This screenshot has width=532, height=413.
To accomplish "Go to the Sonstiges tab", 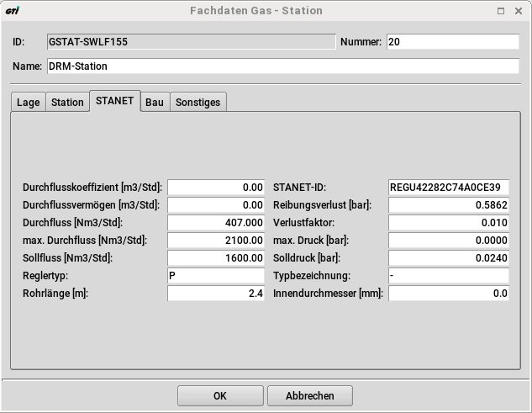I will [198, 103].
